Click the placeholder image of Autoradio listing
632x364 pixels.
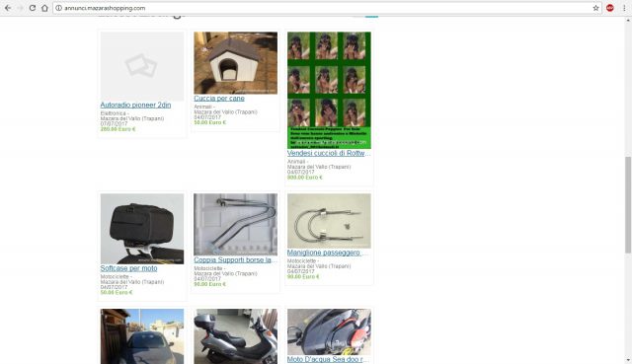coord(142,66)
